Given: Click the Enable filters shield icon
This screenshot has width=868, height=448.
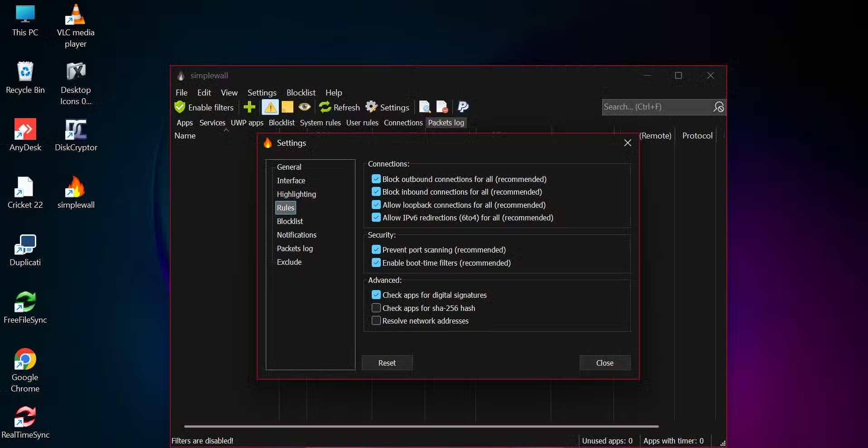Looking at the screenshot, I should 180,107.
